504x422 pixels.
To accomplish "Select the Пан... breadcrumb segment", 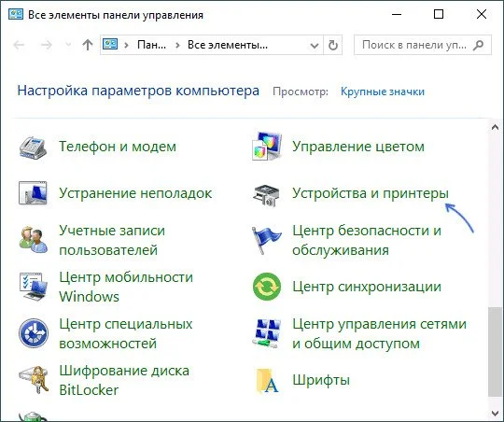I will (151, 45).
